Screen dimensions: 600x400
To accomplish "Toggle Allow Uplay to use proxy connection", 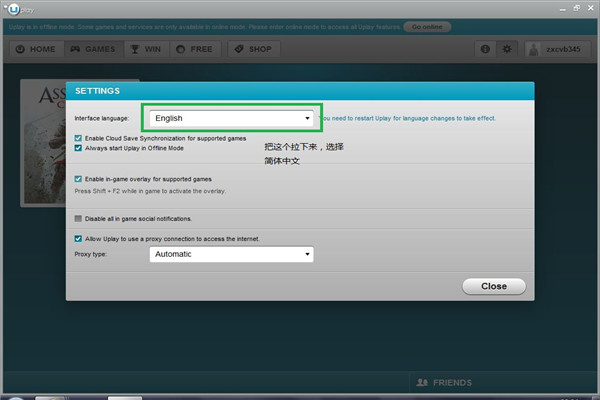I will 78,239.
